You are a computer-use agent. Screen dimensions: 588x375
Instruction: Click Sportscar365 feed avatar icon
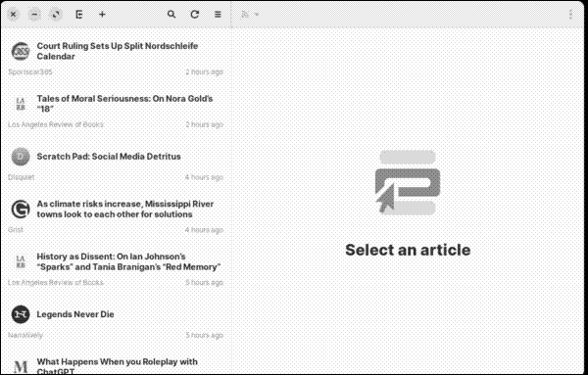[x=21, y=51]
